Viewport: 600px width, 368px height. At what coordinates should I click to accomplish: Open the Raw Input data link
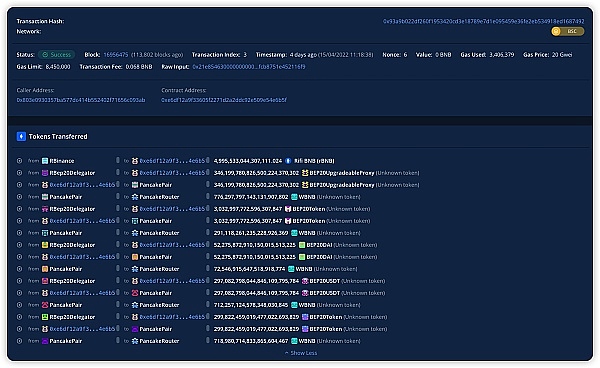249,67
